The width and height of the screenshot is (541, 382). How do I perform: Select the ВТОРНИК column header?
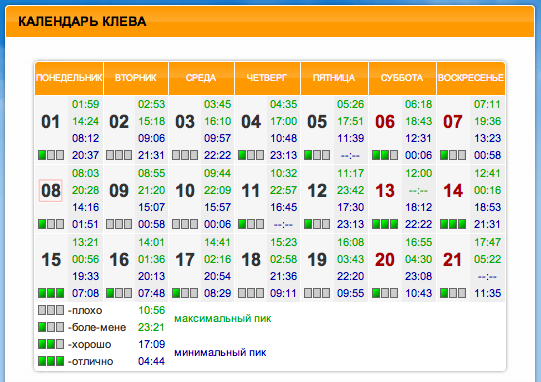point(136,78)
